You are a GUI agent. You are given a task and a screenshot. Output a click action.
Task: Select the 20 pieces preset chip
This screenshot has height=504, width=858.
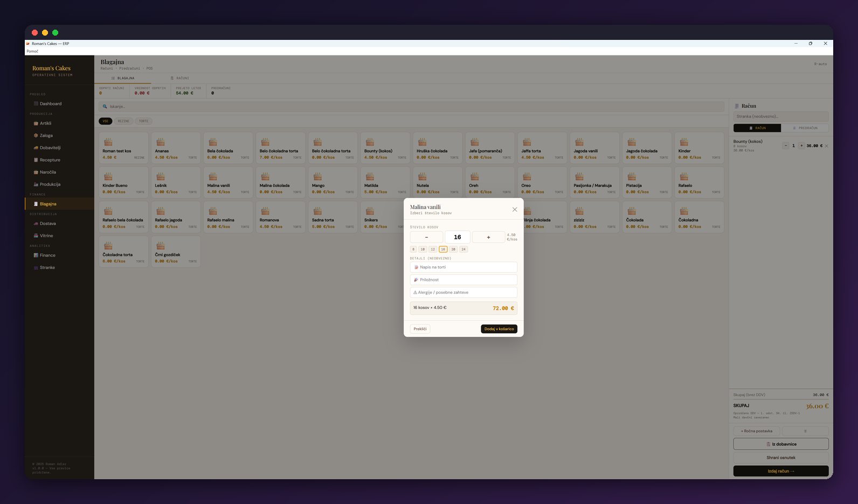click(453, 250)
